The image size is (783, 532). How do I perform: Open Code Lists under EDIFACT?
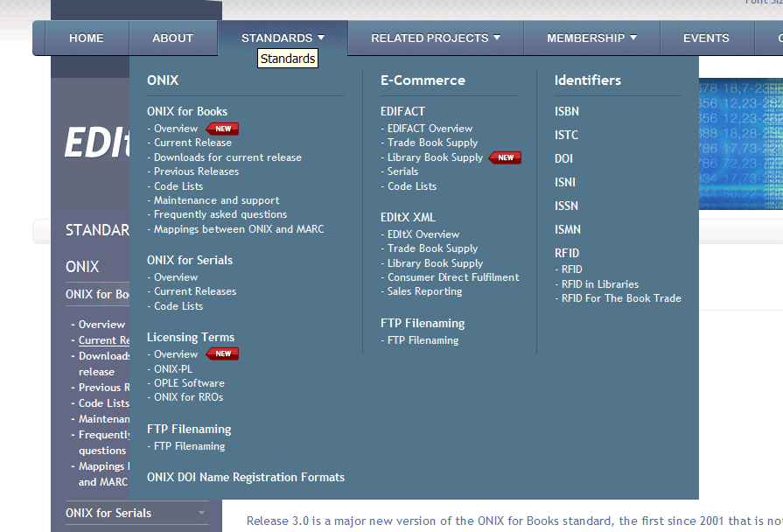tap(412, 186)
